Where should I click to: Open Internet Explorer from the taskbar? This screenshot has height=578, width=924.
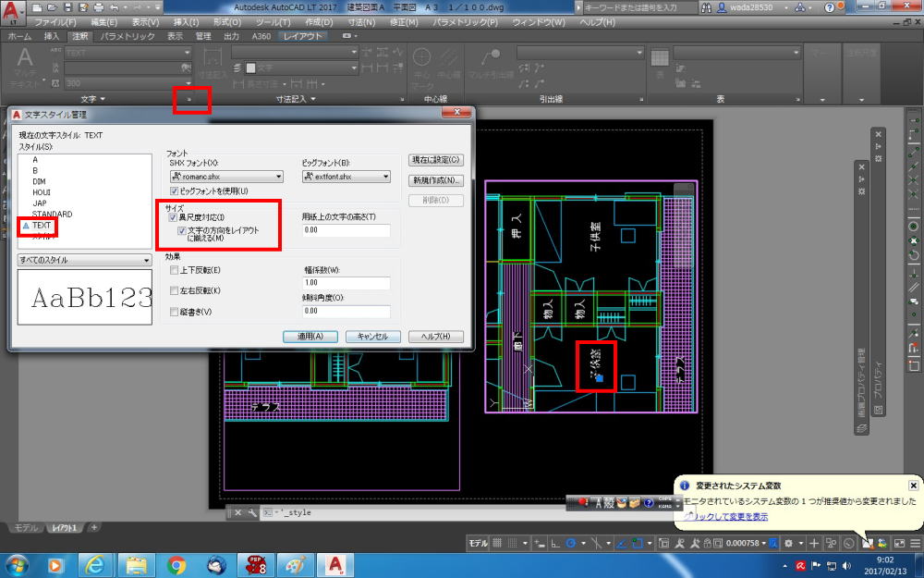point(95,565)
